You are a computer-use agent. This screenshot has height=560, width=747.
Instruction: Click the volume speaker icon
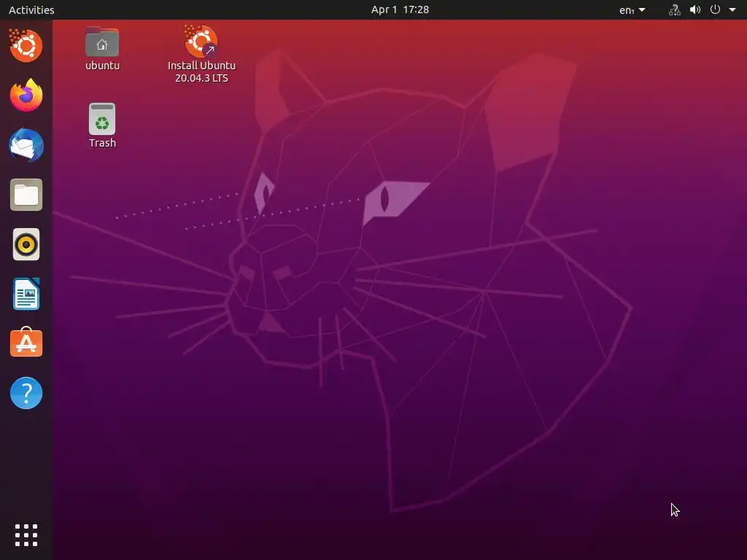695,9
